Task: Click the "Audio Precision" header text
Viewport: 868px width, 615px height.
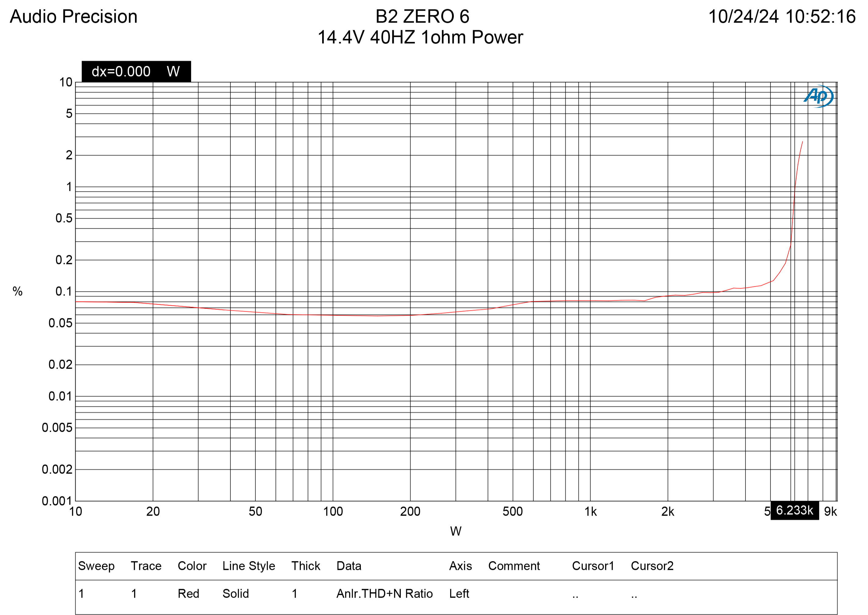Action: [73, 17]
